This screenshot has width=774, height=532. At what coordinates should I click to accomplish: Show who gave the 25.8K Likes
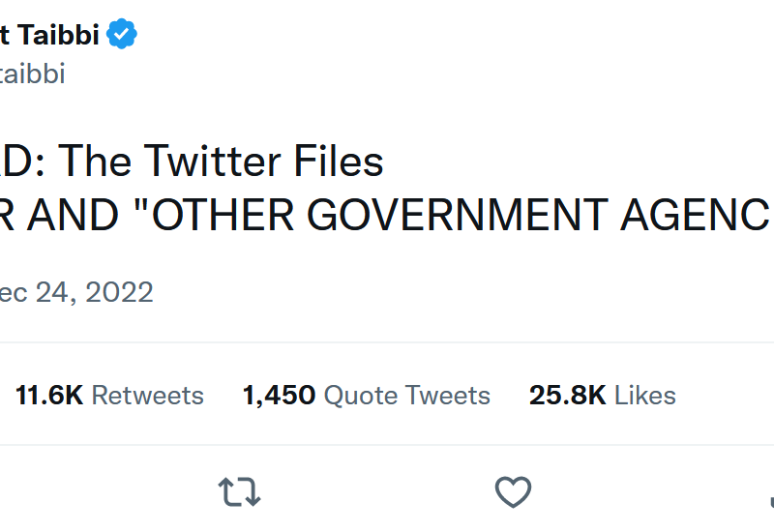[602, 395]
